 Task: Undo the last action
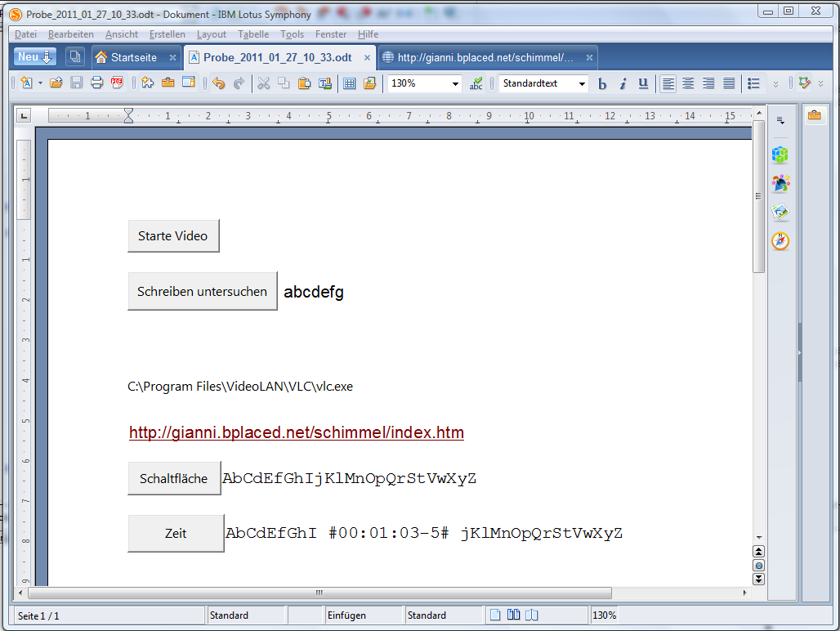pos(218,83)
